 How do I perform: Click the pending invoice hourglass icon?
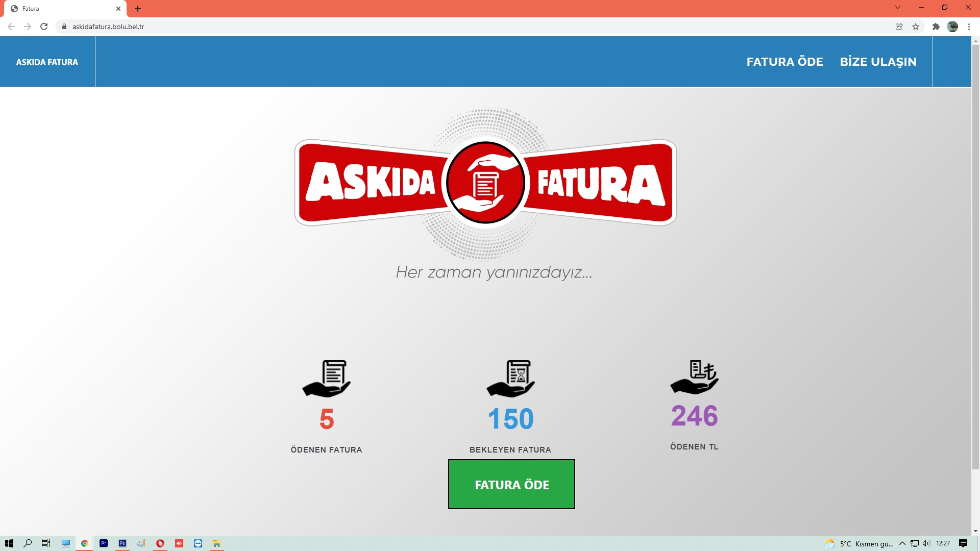[x=510, y=379]
